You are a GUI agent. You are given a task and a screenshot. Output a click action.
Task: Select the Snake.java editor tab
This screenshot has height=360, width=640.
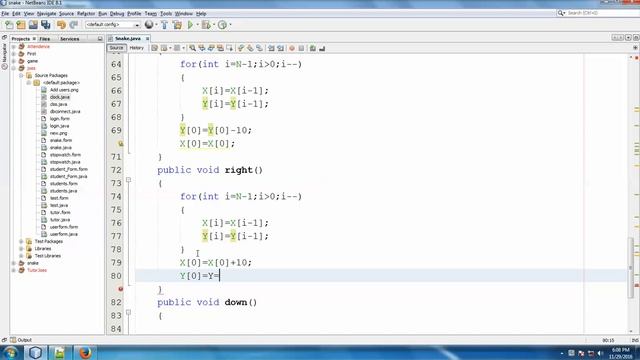click(128, 38)
